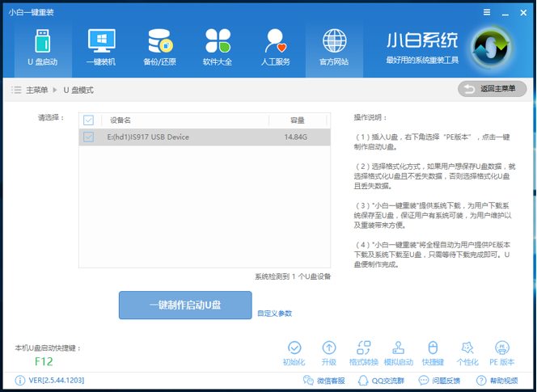537x392 pixels.
Task: Launch the 模拟启动 simulated boot tool
Action: (x=398, y=353)
